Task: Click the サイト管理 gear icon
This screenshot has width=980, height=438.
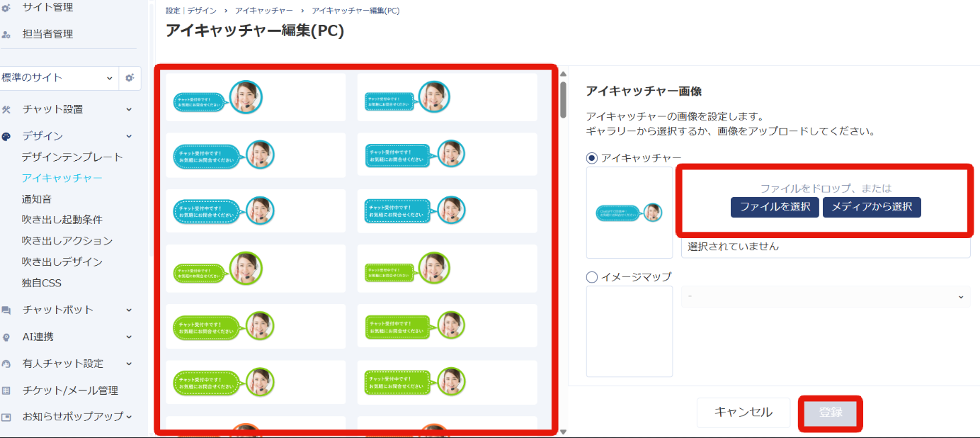Action: [x=6, y=8]
